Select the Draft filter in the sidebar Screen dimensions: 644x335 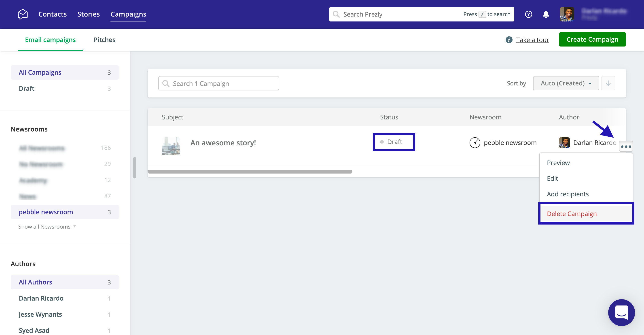[x=65, y=89]
